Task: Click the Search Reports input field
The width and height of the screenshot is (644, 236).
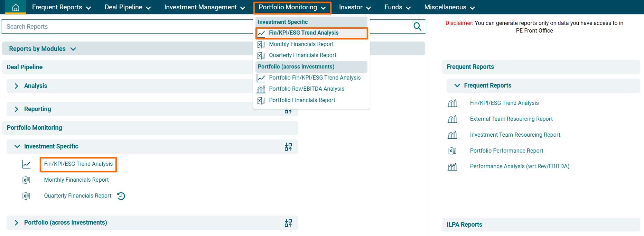Action: click(x=128, y=27)
